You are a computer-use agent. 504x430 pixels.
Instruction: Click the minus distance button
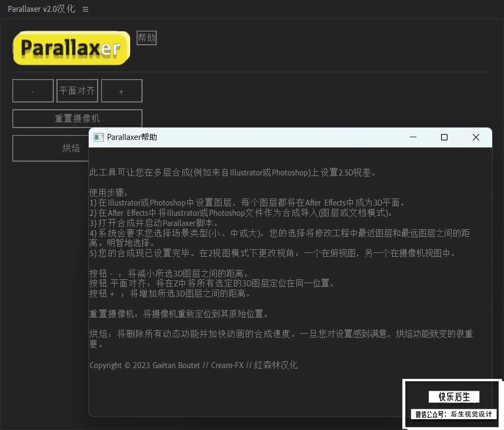(x=33, y=91)
